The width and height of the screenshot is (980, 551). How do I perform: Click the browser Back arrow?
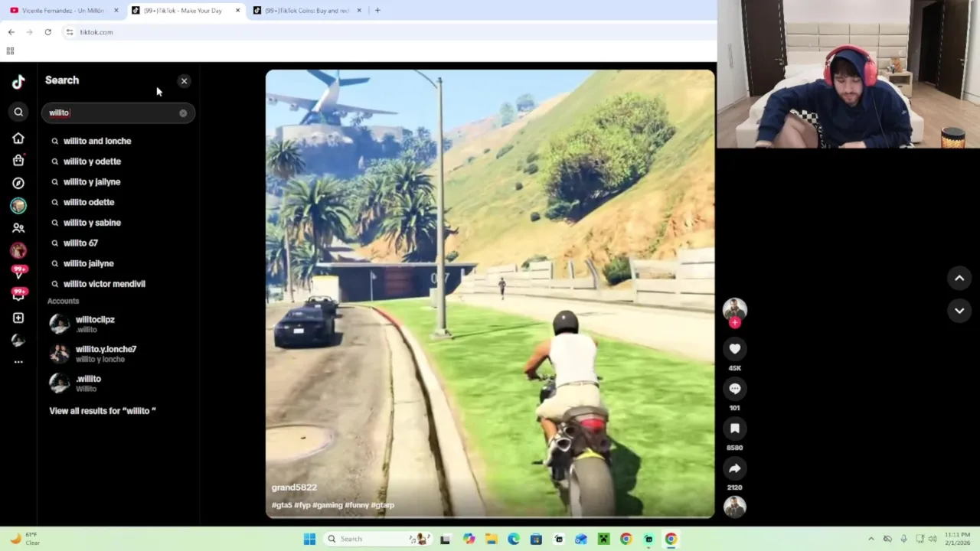point(11,32)
